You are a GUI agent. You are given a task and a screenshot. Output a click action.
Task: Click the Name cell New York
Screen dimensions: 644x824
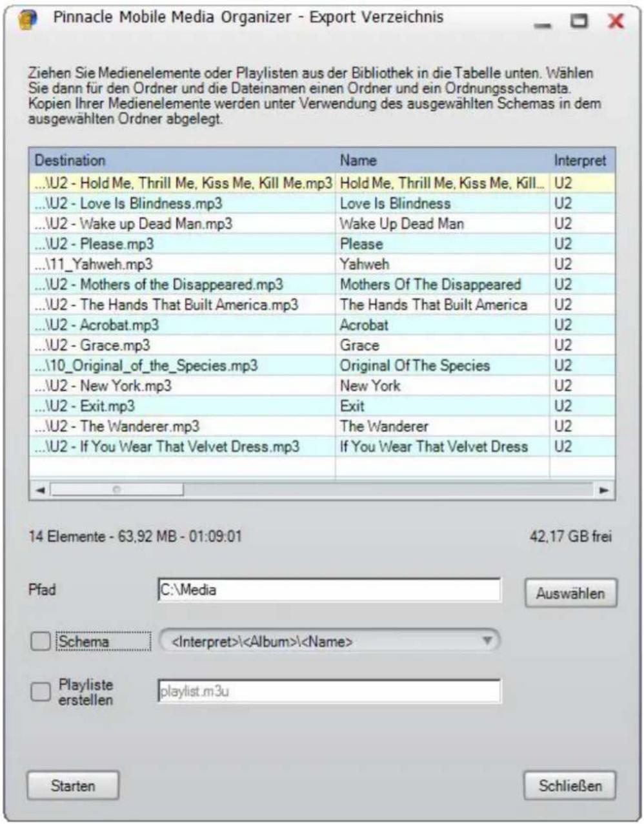443,386
